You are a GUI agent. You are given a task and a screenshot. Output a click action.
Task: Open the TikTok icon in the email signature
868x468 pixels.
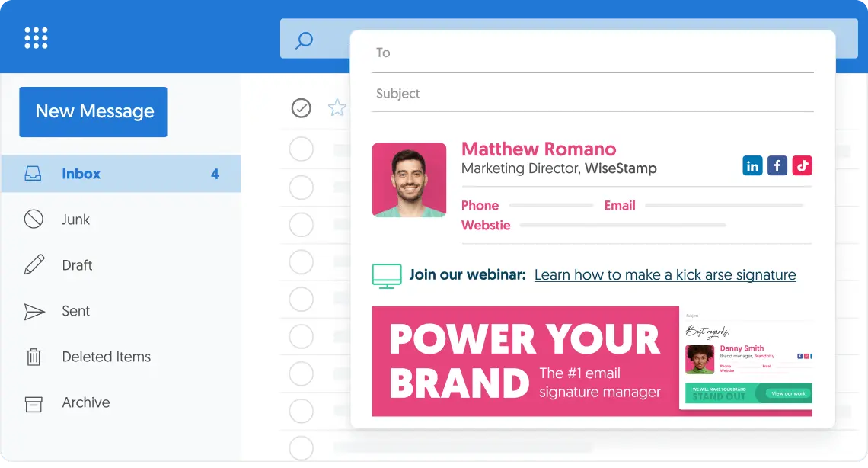(803, 165)
